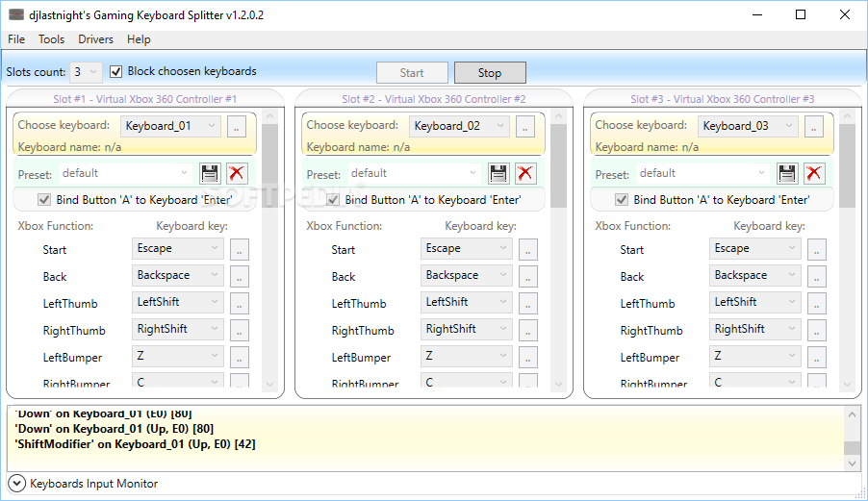Open the Keyboard_03 selection dropdown
868x501 pixels.
(748, 126)
